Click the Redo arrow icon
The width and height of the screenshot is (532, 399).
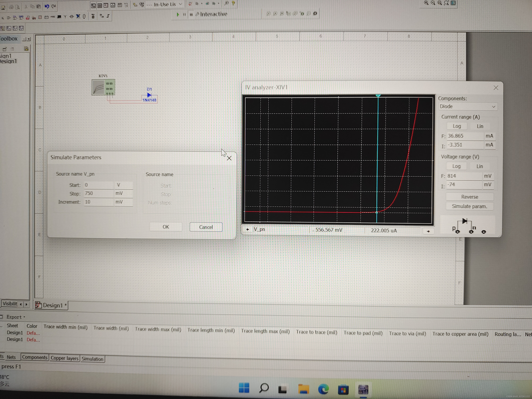[54, 6]
